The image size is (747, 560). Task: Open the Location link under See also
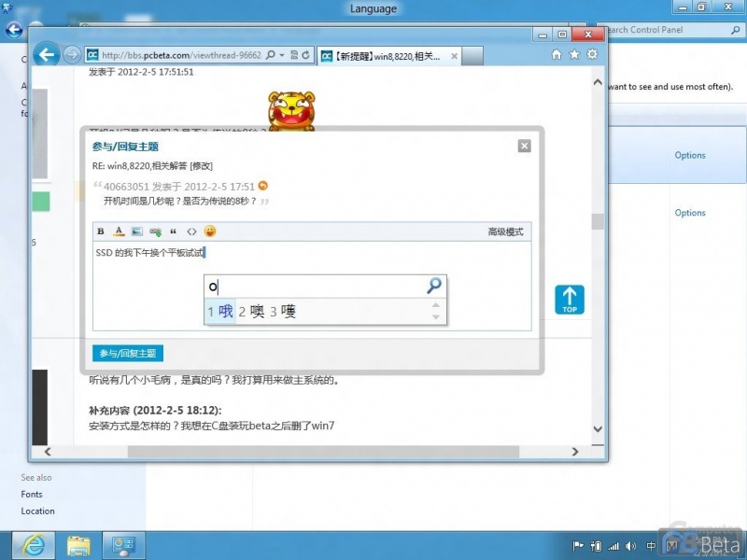coord(37,511)
